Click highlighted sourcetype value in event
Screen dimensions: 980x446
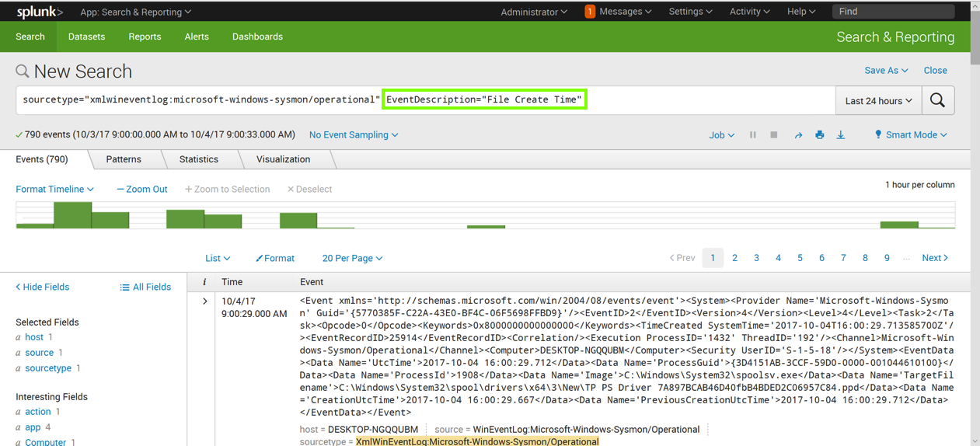[477, 441]
